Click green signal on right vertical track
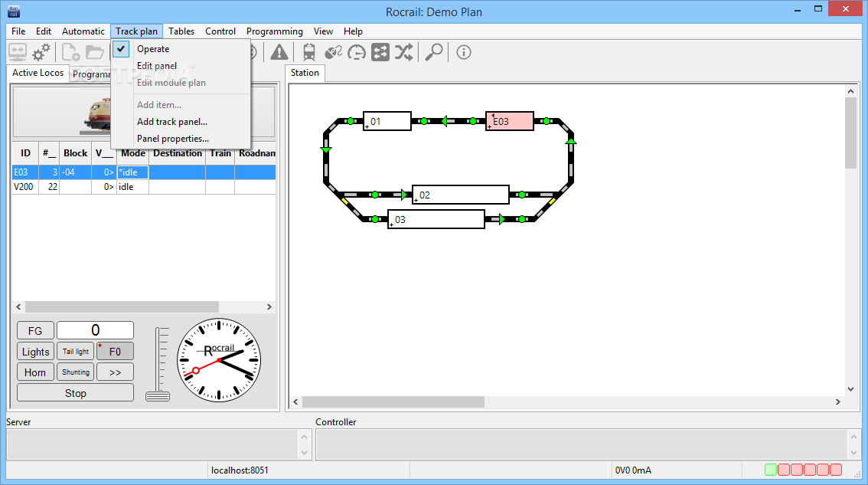Image resolution: width=868 pixels, height=485 pixels. coord(571,141)
